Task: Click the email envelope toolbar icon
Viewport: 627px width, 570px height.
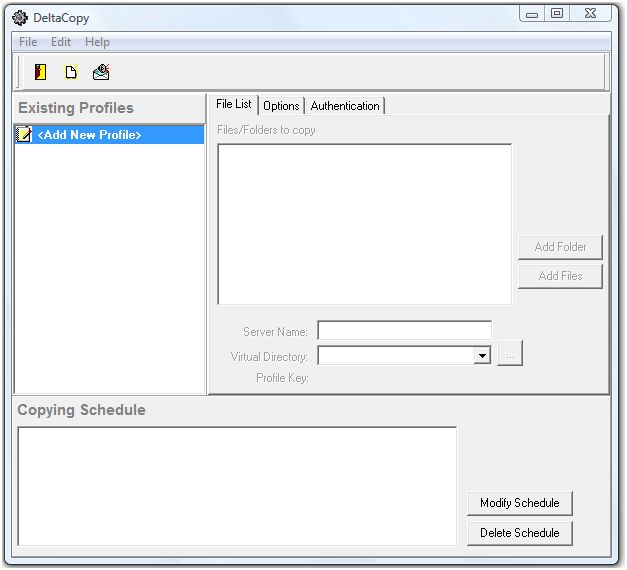Action: click(101, 72)
